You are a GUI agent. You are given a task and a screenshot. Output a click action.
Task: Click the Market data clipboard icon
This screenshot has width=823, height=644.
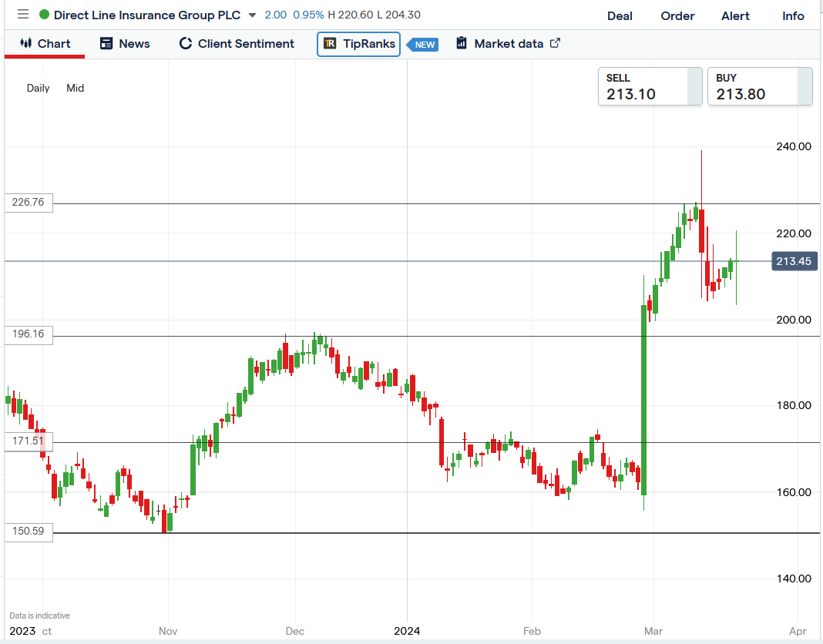[x=462, y=42]
